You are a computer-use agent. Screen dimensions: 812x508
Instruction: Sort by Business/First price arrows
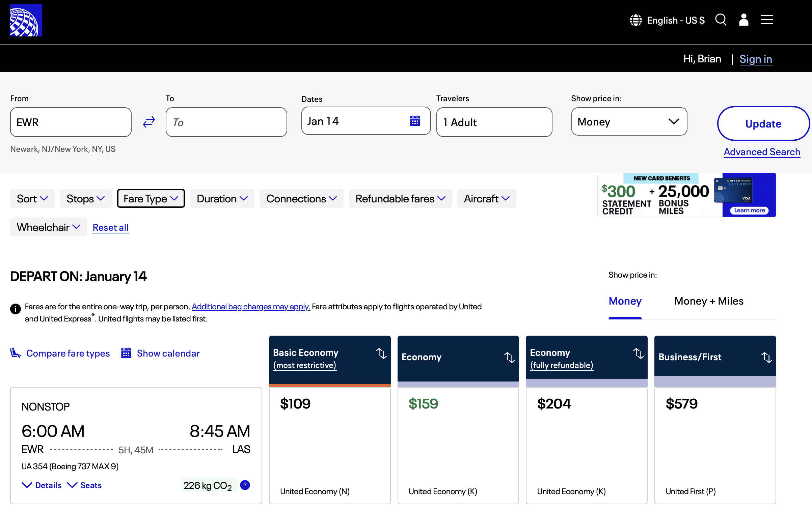pos(766,357)
